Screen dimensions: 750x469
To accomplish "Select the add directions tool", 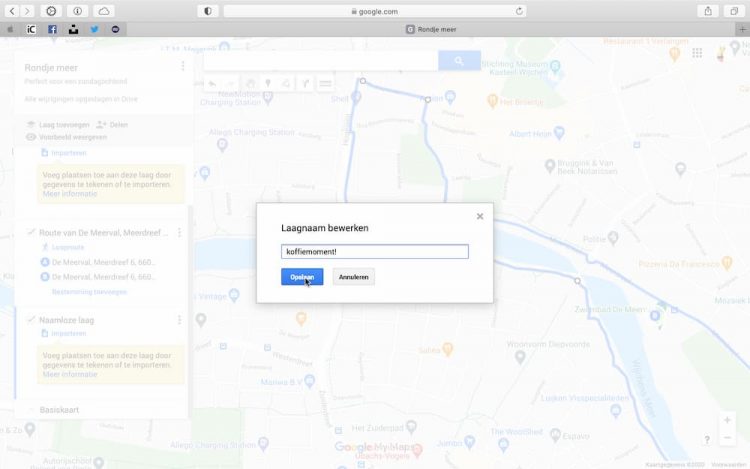I will click(x=305, y=84).
